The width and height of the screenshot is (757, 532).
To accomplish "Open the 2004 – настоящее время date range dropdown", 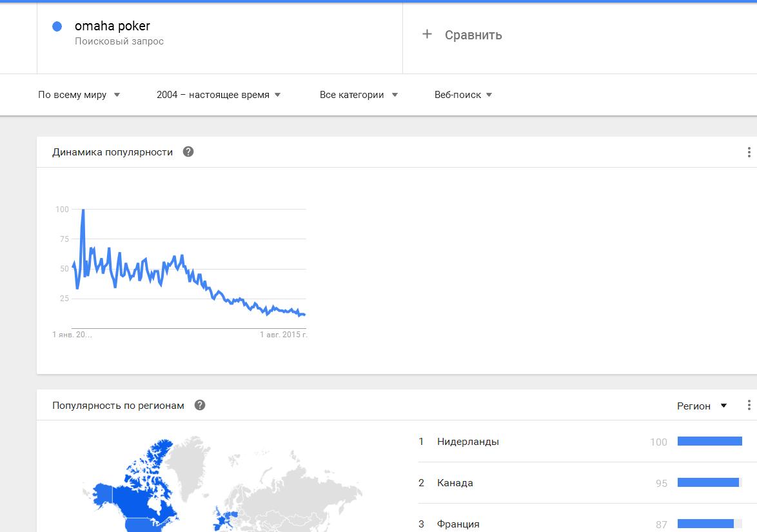I will 219,95.
